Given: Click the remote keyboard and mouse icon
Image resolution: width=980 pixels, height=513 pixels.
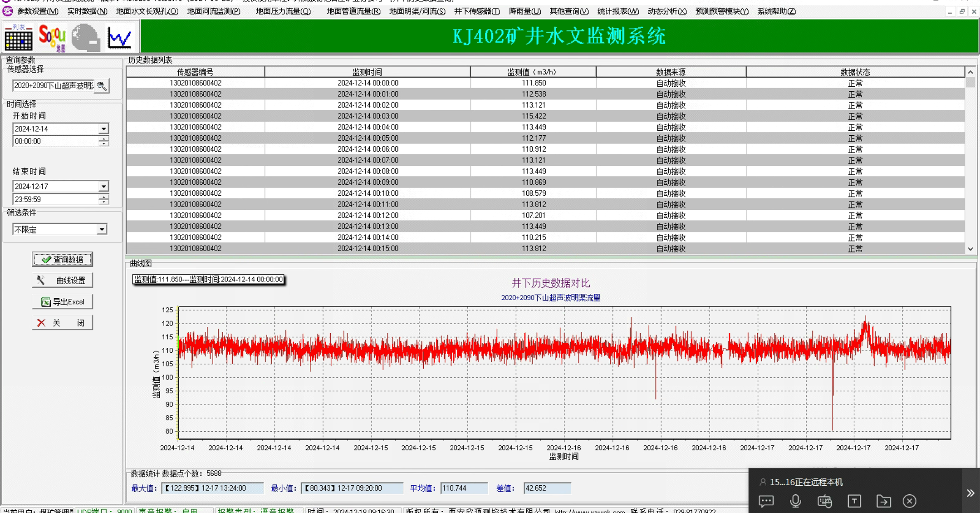Looking at the screenshot, I should [824, 501].
